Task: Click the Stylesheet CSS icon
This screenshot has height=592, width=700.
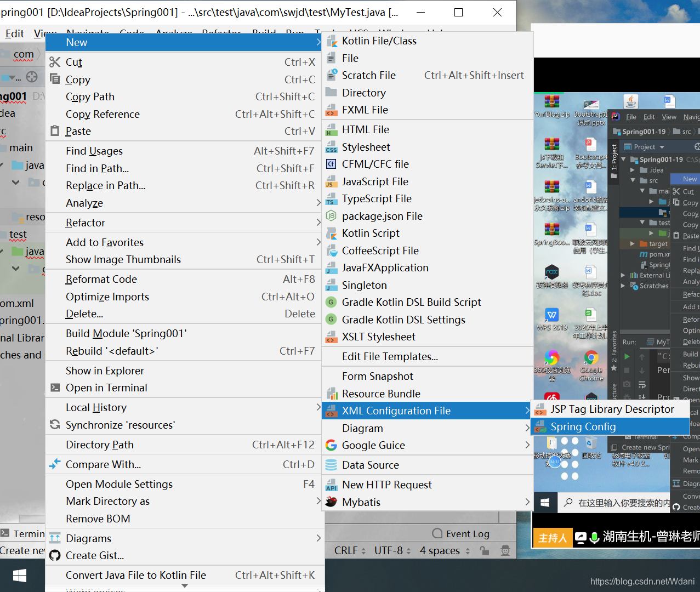Action: pyautogui.click(x=331, y=147)
